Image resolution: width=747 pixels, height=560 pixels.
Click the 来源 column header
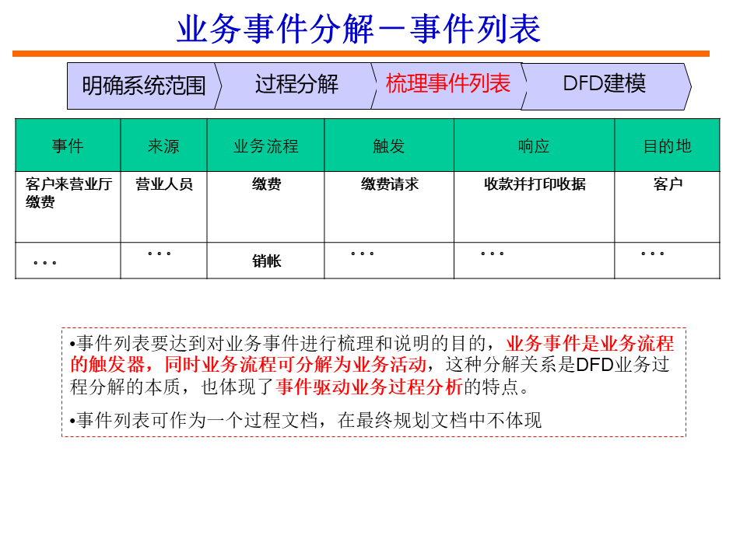(163, 145)
